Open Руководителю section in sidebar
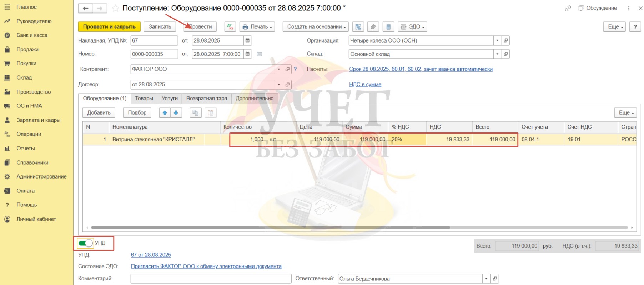644x285 pixels. click(x=34, y=21)
